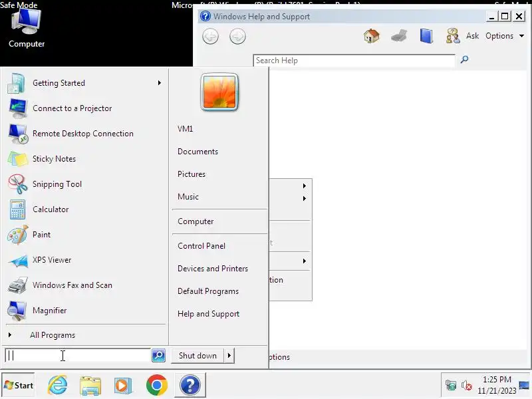The width and height of the screenshot is (532, 399).
Task: Click the Start button on taskbar
Action: 19,385
